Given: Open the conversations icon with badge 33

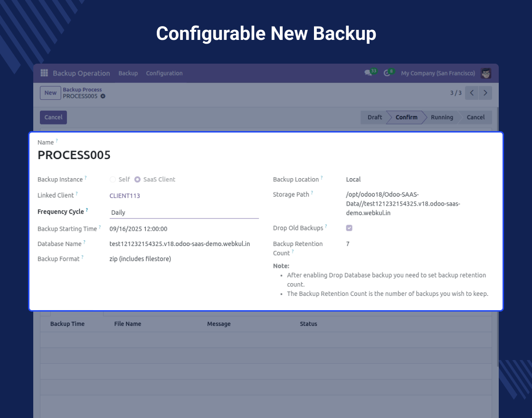Looking at the screenshot, I should 368,73.
